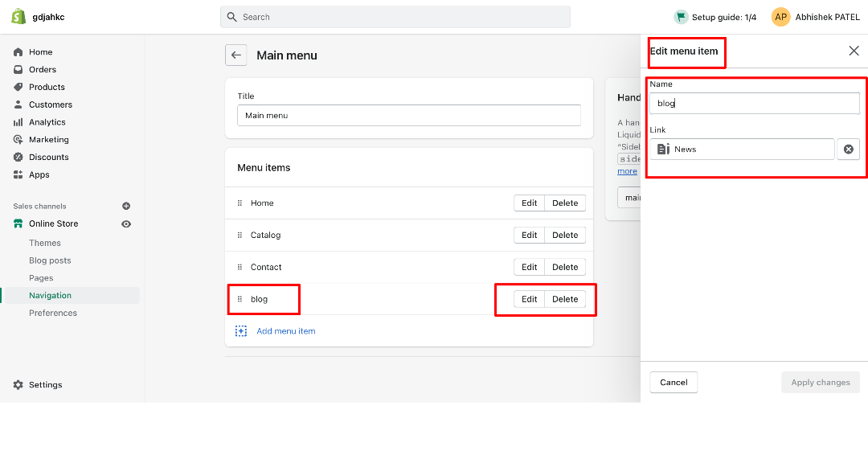Edit the Home menu item
868x455 pixels.
529,203
